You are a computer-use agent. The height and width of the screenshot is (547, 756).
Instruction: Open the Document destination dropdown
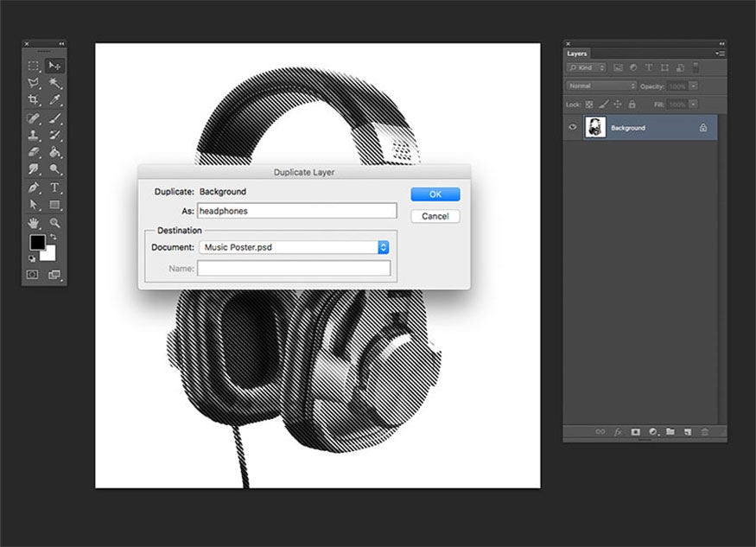383,247
